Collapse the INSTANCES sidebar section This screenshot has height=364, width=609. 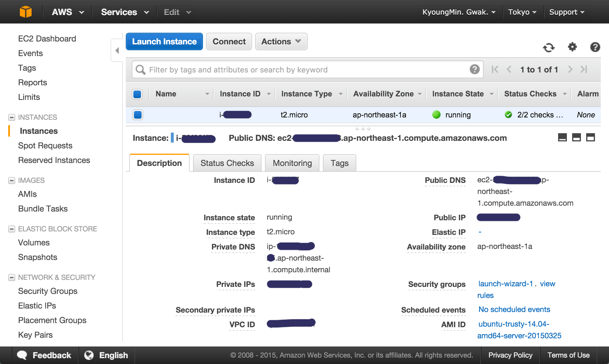coord(12,117)
